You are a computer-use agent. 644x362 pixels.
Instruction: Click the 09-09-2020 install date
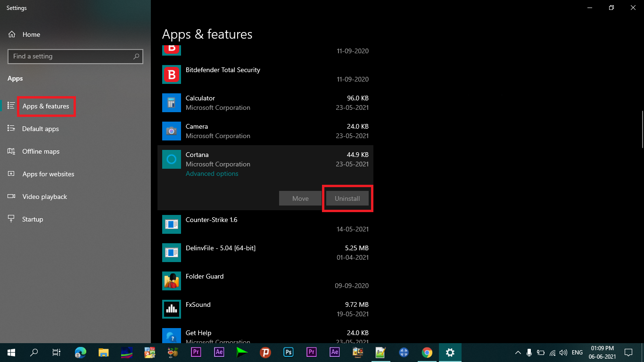[352, 286]
